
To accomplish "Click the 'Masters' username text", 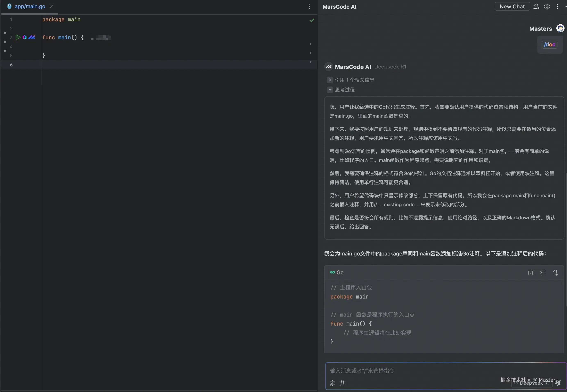I will (x=541, y=29).
